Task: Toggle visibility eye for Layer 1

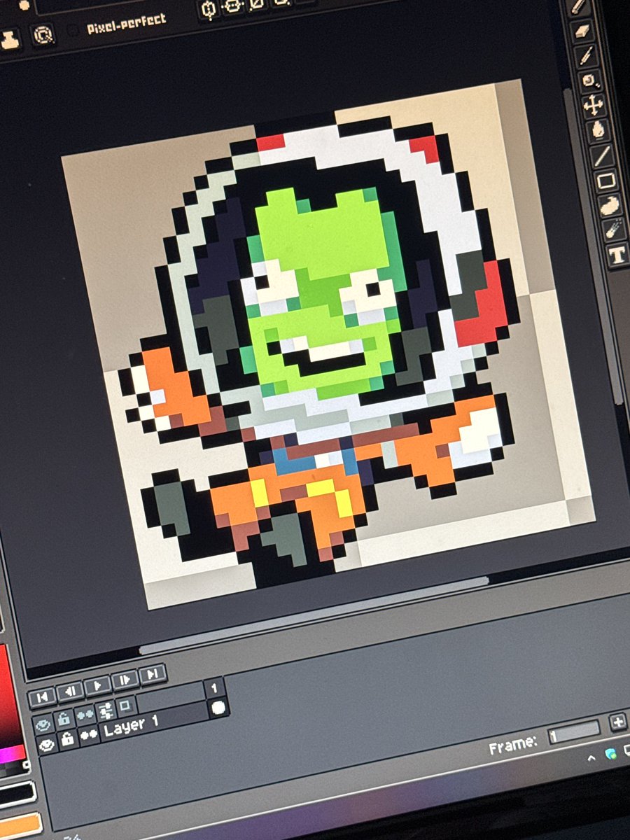Action: pyautogui.click(x=48, y=744)
